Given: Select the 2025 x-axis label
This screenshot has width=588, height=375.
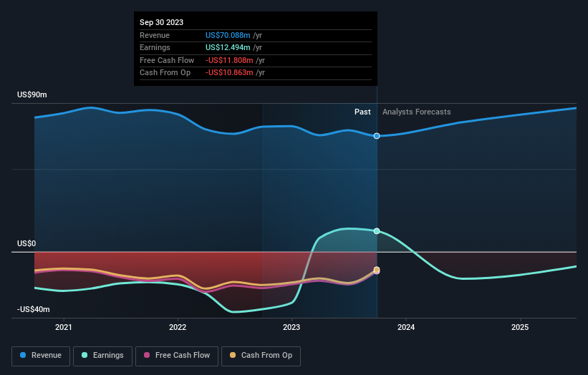Looking at the screenshot, I should pos(520,327).
